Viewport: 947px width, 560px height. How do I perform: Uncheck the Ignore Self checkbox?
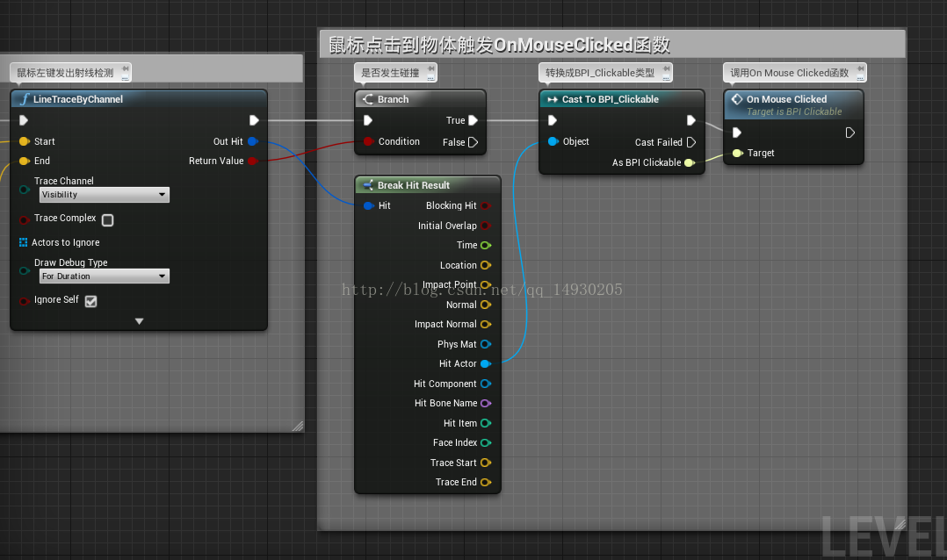coord(90,300)
